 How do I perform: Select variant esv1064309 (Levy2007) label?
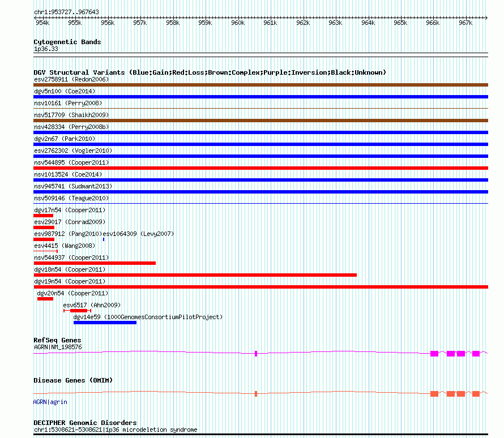(x=138, y=234)
